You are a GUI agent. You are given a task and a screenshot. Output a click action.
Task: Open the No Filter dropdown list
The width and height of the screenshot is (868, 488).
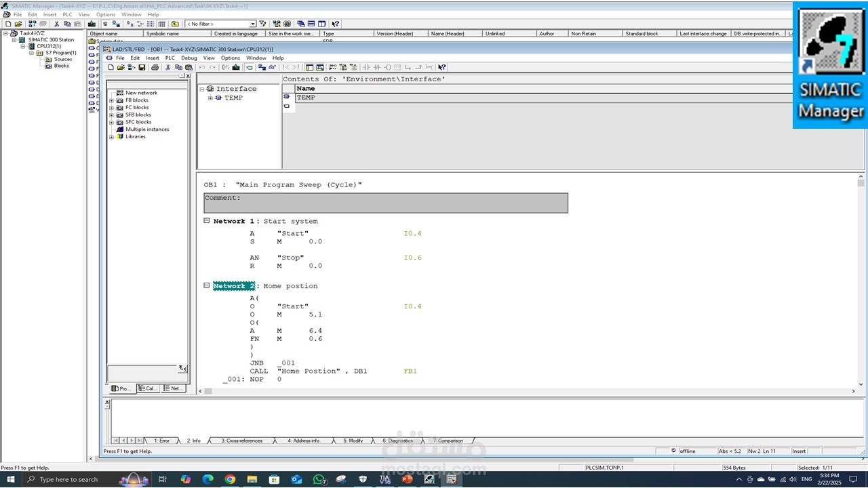pos(253,24)
